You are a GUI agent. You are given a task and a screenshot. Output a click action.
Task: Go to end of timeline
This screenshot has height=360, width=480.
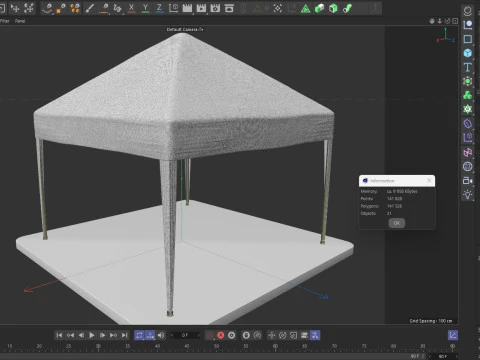[x=124, y=335]
